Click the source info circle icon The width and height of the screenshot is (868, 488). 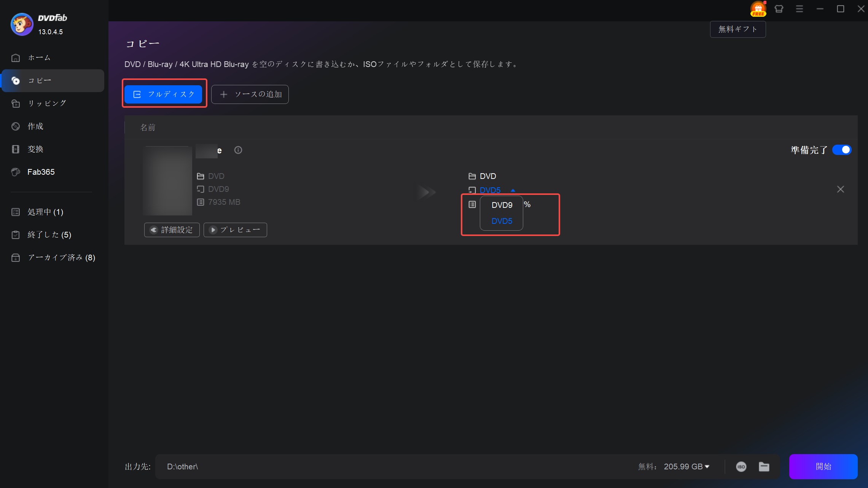pos(238,150)
